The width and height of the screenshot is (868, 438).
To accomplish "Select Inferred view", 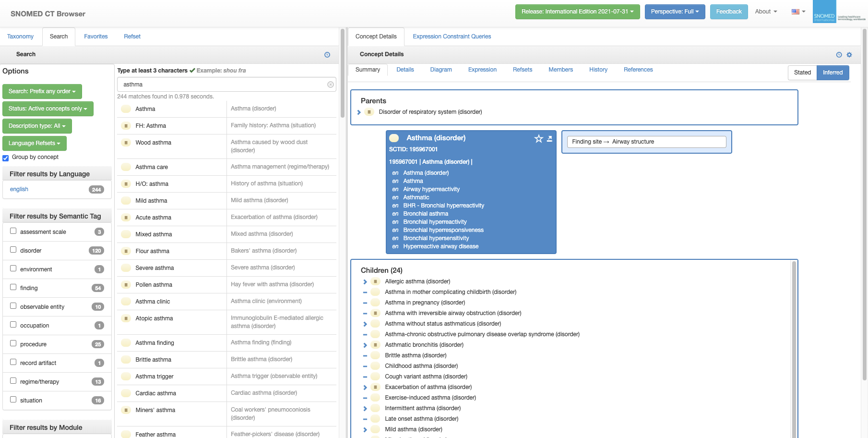I will coord(832,73).
